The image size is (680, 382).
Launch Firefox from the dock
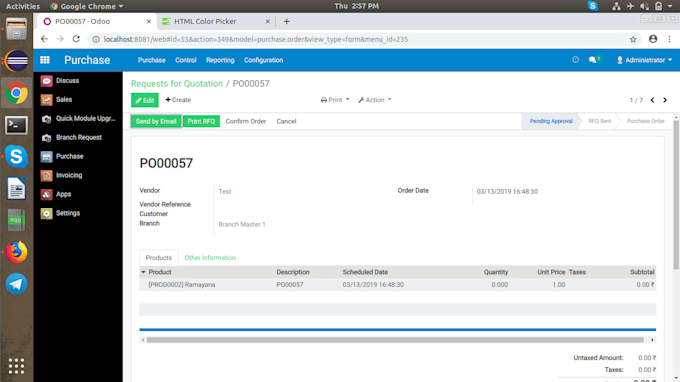point(16,252)
